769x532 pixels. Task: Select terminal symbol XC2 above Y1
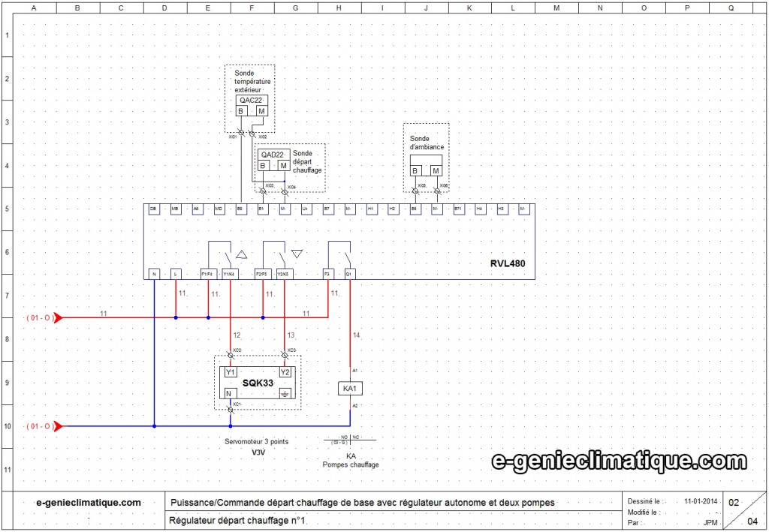pos(230,355)
